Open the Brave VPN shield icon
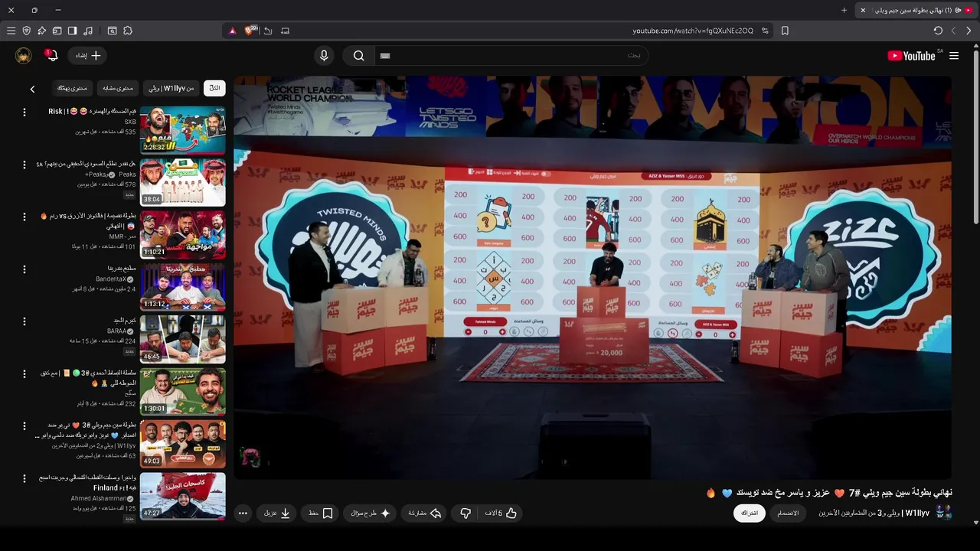The image size is (980, 551). pyautogui.click(x=27, y=31)
